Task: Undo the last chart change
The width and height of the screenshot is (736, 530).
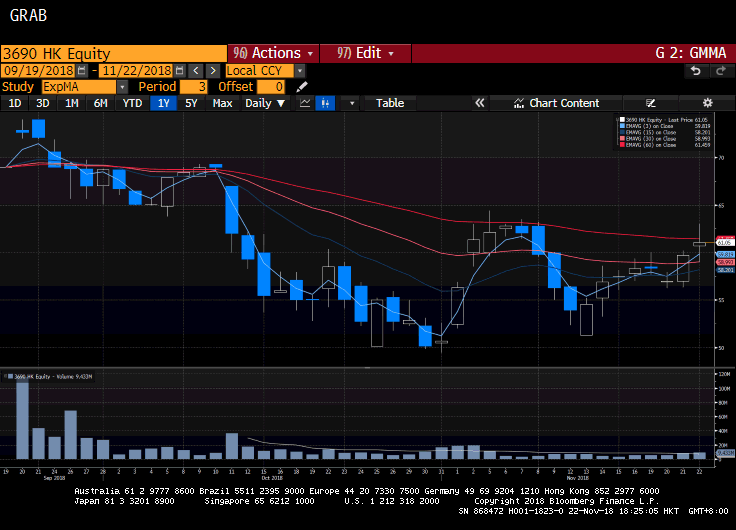Action: click(696, 71)
